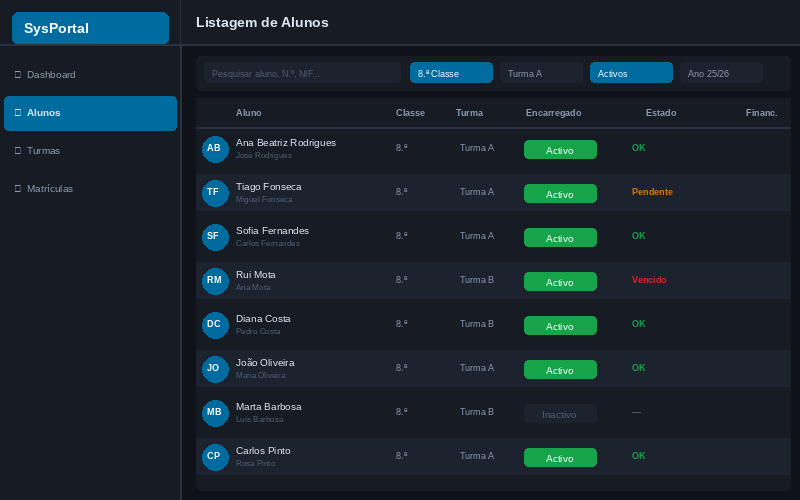The height and width of the screenshot is (500, 800).
Task: Sort by the Encarregado column header
Action: [x=554, y=113]
